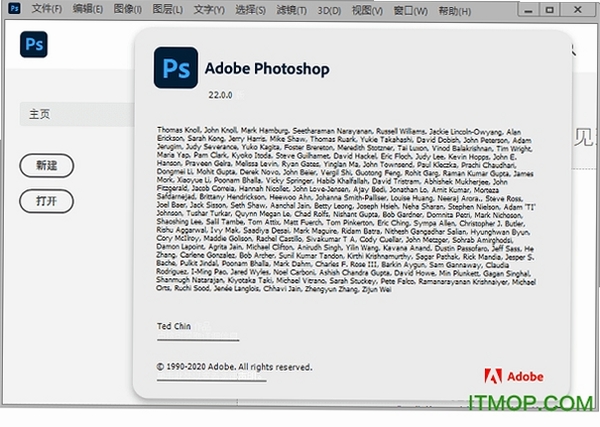Image resolution: width=600 pixels, height=427 pixels.
Task: Open the 帮助(H) menu
Action: click(x=455, y=11)
